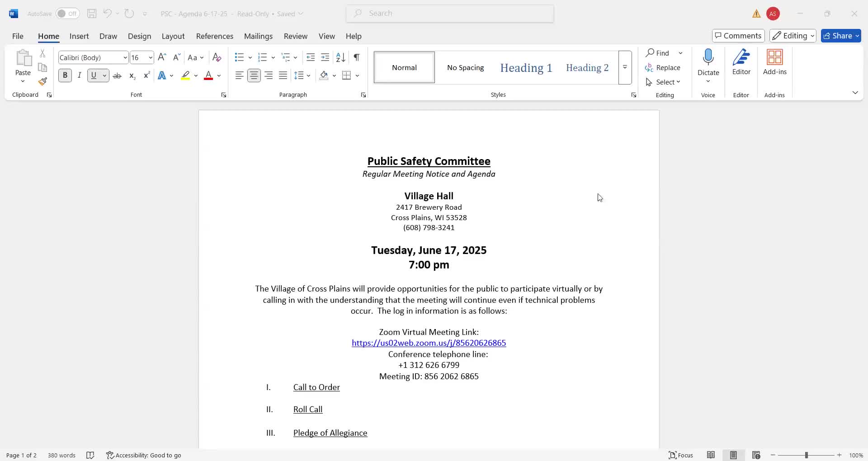Shrink font size with the smaller A icon
868x461 pixels.
177,57
